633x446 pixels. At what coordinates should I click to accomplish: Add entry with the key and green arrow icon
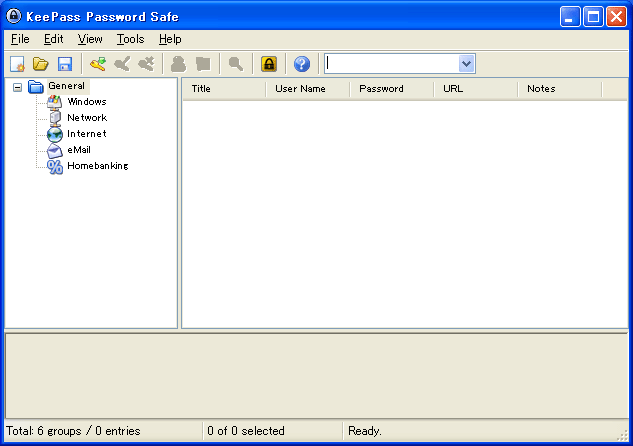(98, 64)
